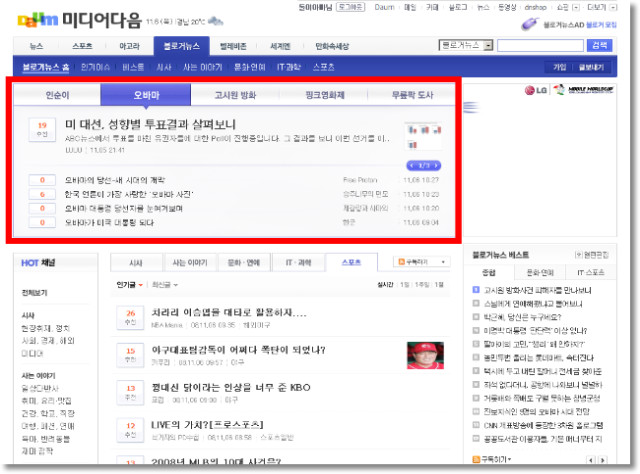
Task: Click the 19 추천 vote box
Action: [42, 129]
